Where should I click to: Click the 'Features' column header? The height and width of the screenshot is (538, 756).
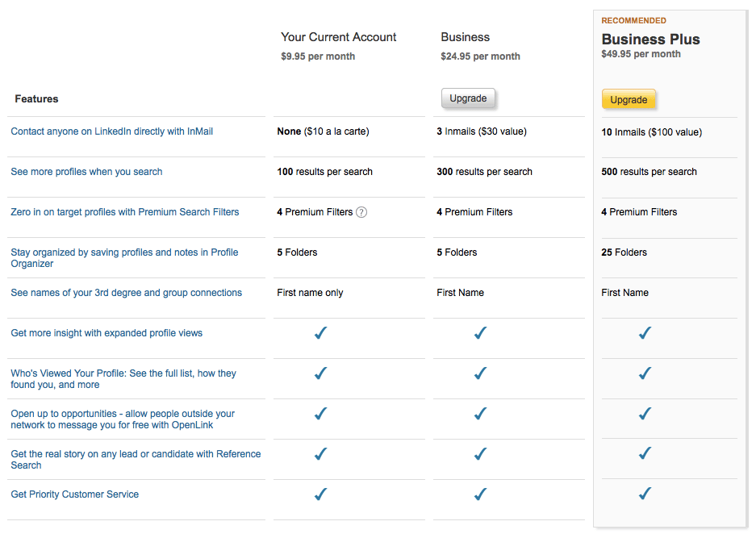tap(36, 99)
